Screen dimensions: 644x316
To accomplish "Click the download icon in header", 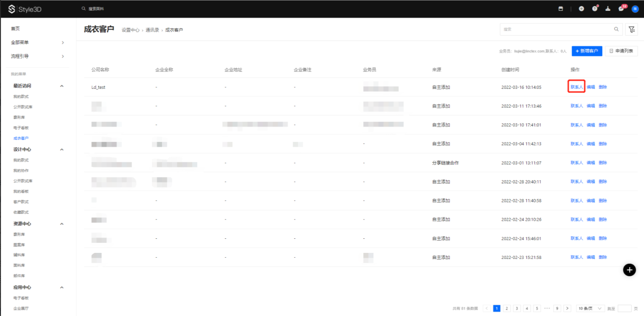I will click(x=608, y=8).
